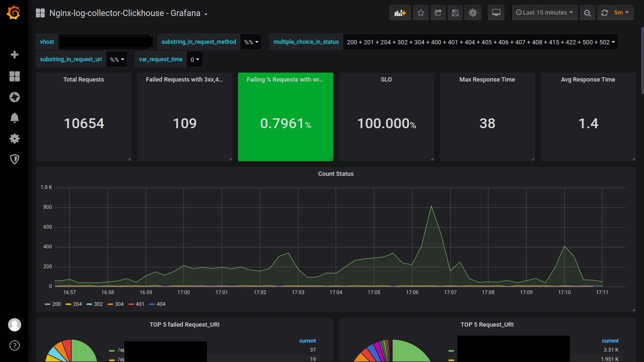Viewport: 644px width, 362px height.
Task: Click the zoom out time range magnifier
Action: pyautogui.click(x=587, y=13)
